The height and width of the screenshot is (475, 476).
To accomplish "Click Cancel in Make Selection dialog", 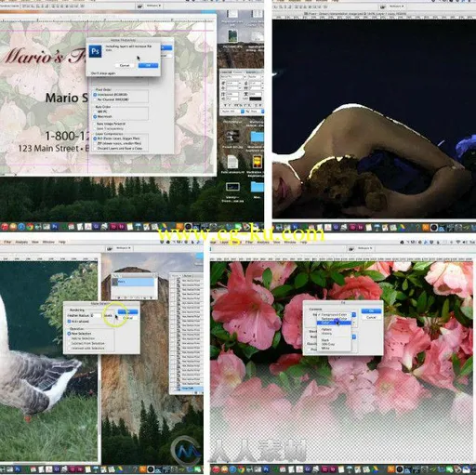I will [127, 318].
